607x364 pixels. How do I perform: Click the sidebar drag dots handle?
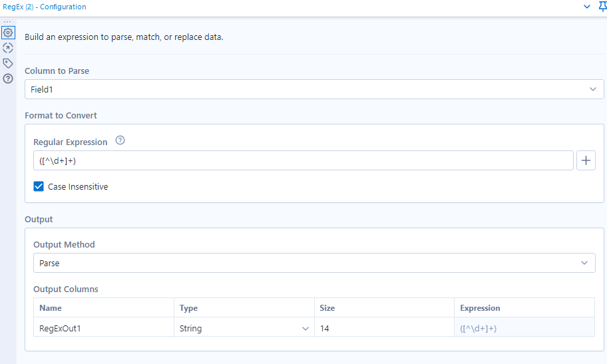[8, 22]
